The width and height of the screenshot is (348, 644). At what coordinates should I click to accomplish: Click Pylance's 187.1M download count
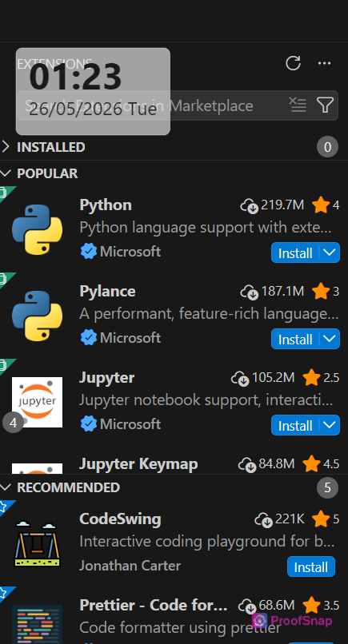[282, 291]
